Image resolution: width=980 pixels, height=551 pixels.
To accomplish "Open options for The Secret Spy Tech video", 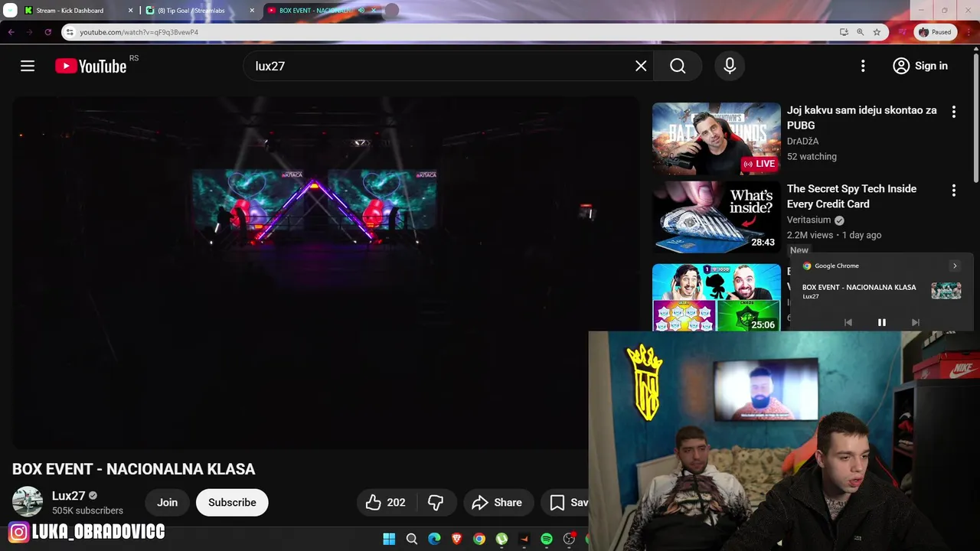I will pyautogui.click(x=953, y=191).
